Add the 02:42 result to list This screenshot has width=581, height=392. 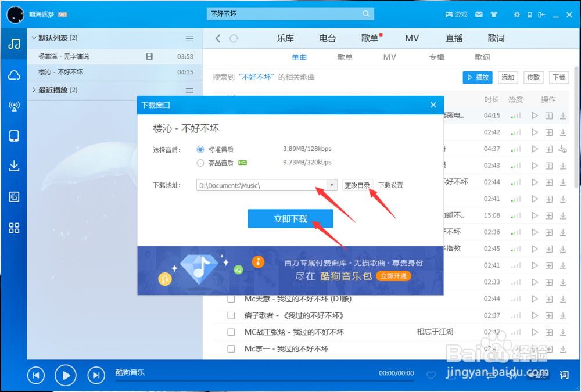point(549,132)
